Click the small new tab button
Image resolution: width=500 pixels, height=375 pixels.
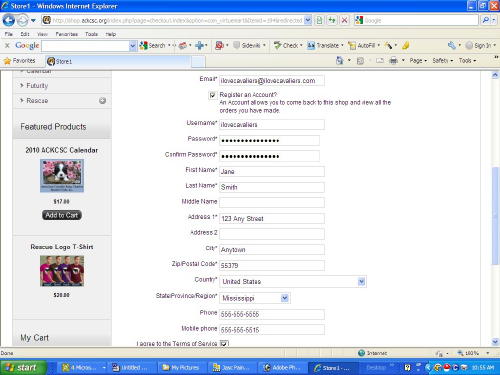[198, 62]
